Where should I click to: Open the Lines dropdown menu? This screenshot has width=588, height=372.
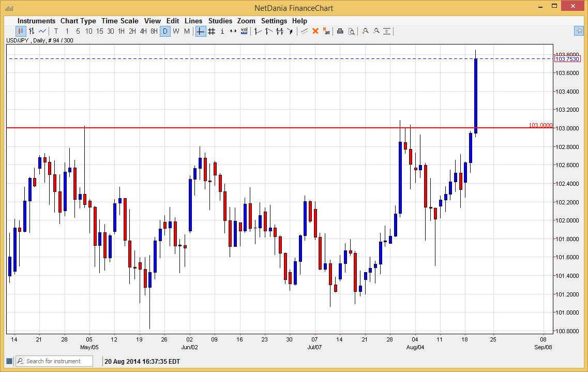click(193, 21)
